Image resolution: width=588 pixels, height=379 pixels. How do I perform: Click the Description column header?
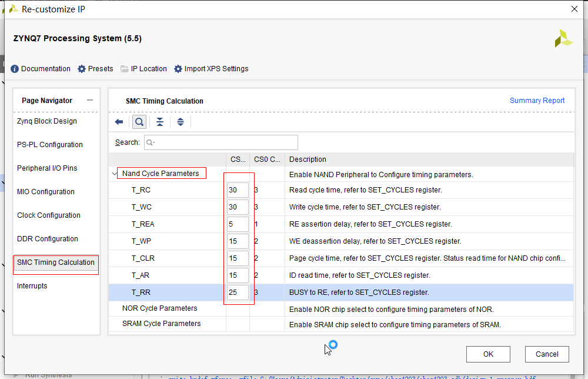[429, 159]
